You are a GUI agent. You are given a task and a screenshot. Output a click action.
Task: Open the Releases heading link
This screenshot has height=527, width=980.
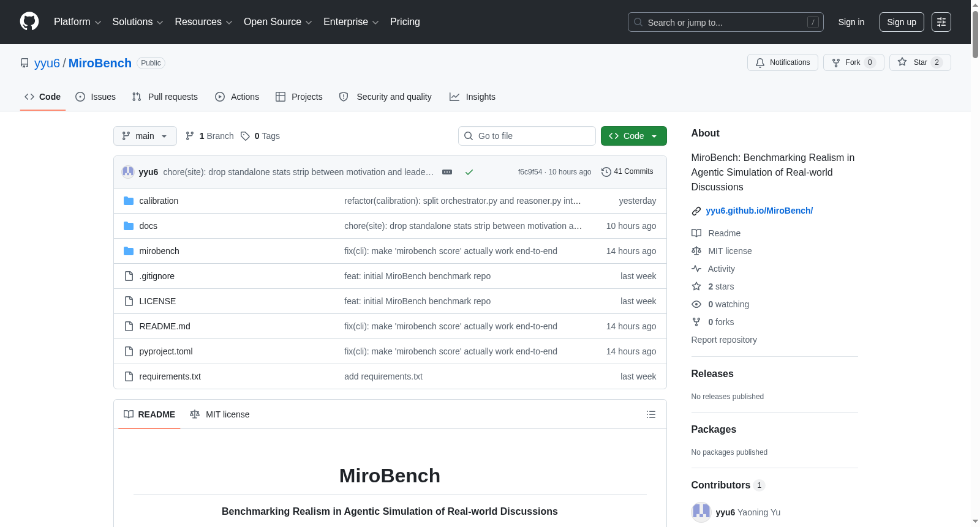pyautogui.click(x=712, y=374)
